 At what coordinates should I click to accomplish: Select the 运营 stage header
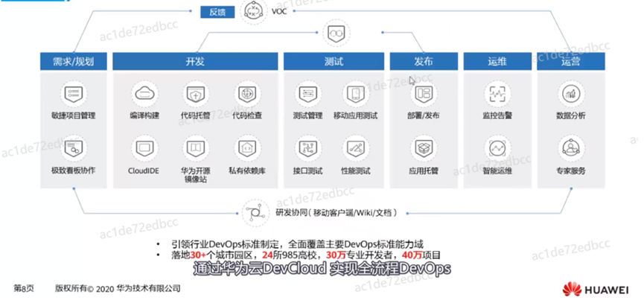pyautogui.click(x=571, y=61)
